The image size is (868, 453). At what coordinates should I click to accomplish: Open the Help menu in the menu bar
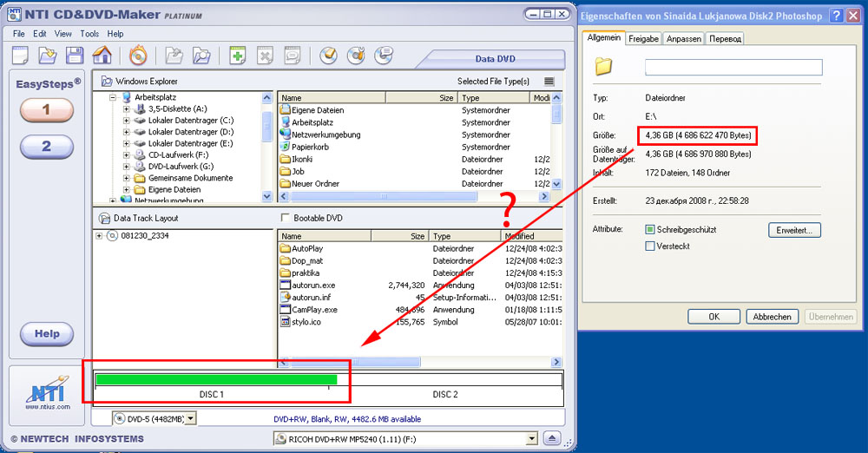[115, 34]
